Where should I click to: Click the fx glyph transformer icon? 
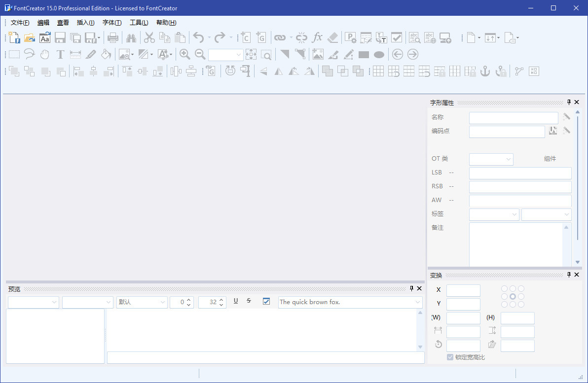(x=317, y=37)
